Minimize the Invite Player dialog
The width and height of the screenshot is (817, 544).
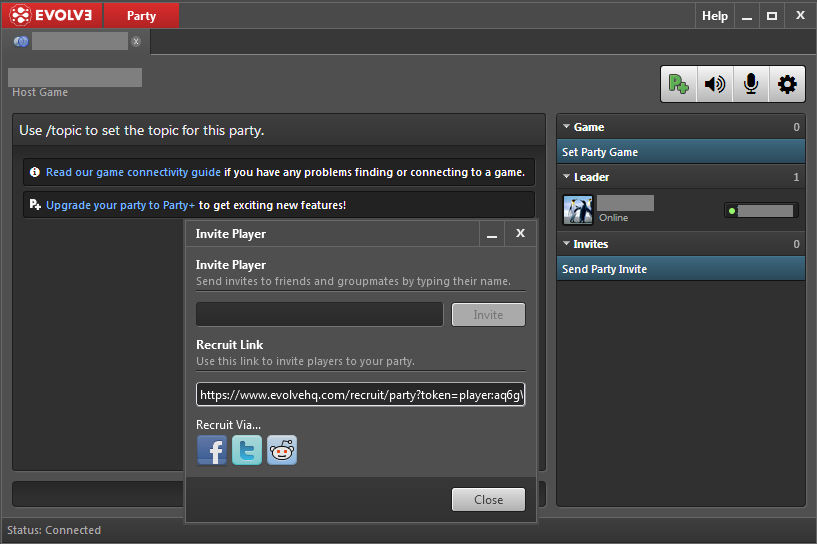pyautogui.click(x=492, y=234)
